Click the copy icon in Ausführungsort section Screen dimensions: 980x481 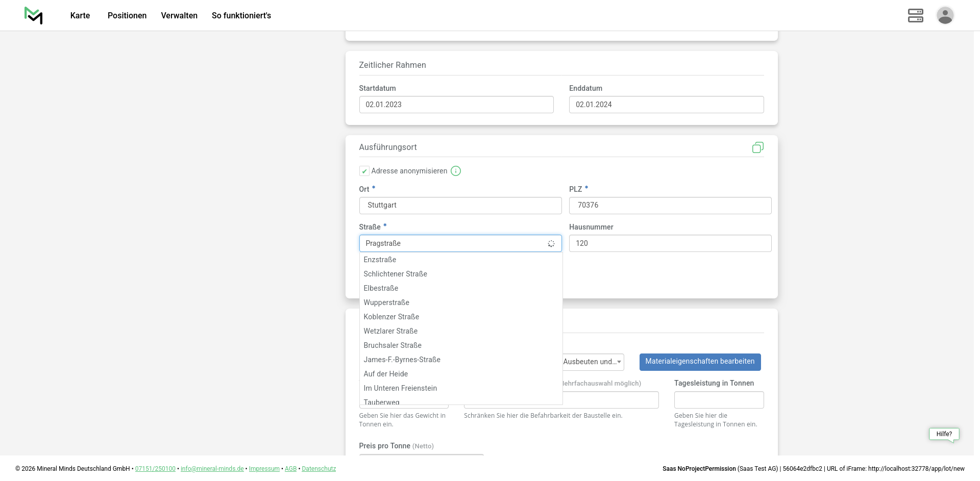tap(757, 147)
